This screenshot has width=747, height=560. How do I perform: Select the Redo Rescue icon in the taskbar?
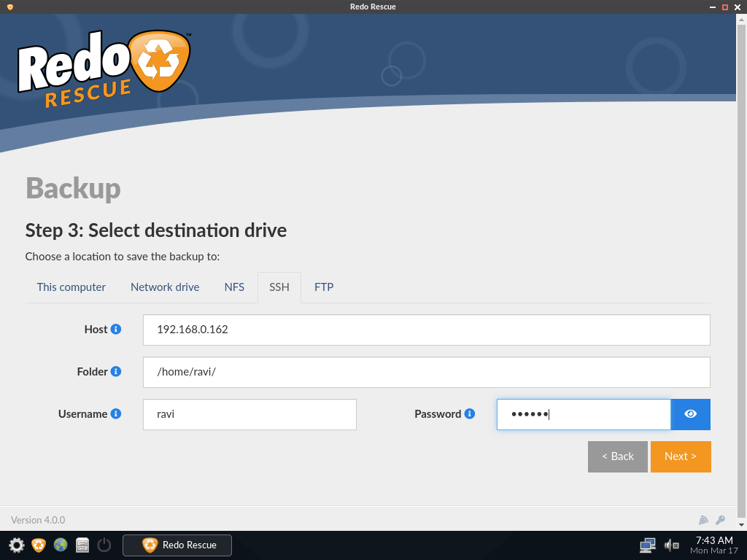coord(150,545)
